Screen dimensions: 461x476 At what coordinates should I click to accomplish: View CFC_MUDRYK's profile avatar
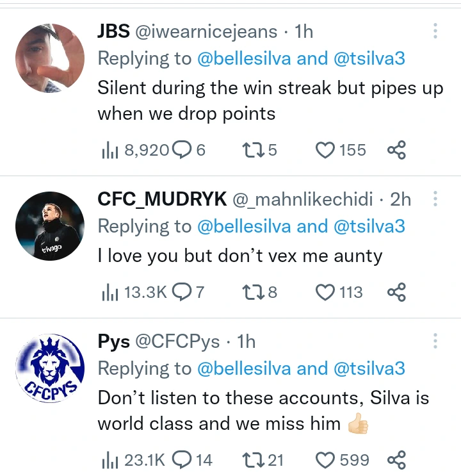[x=49, y=226]
